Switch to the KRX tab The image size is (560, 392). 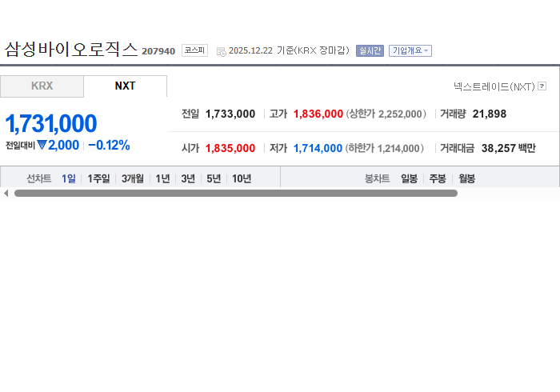(x=42, y=86)
